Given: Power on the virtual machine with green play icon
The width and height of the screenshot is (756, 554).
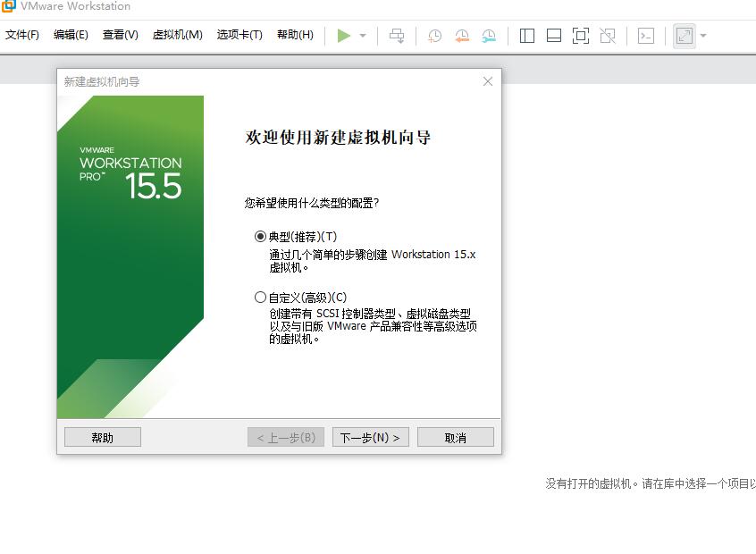Looking at the screenshot, I should (x=343, y=36).
